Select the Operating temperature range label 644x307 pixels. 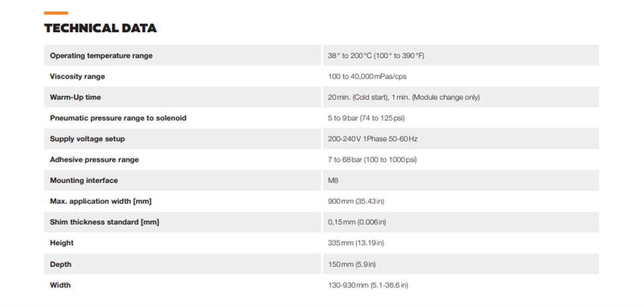pos(101,56)
